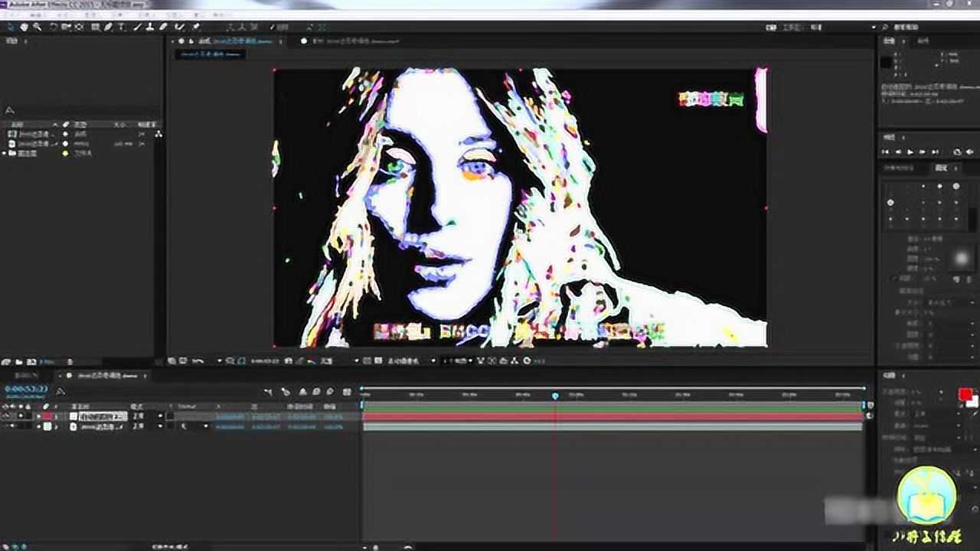Viewport: 980px width, 551px height.
Task: Select the first layer name in the timeline
Action: (x=103, y=416)
